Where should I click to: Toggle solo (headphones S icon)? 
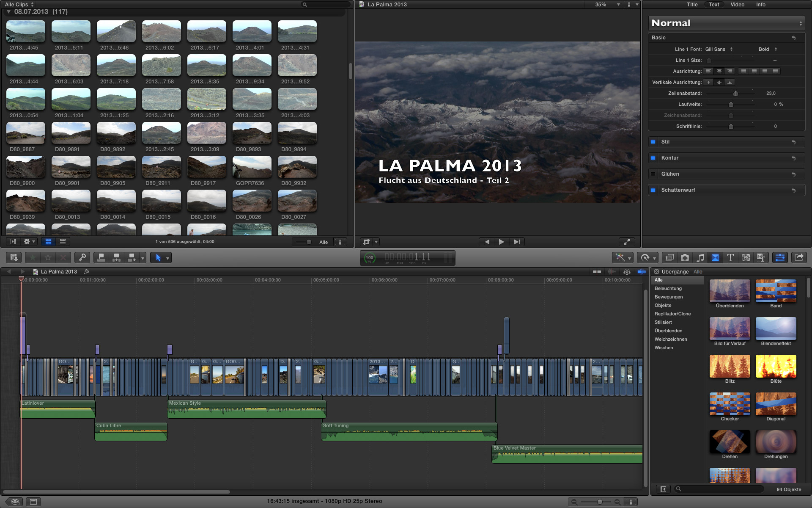coord(627,272)
